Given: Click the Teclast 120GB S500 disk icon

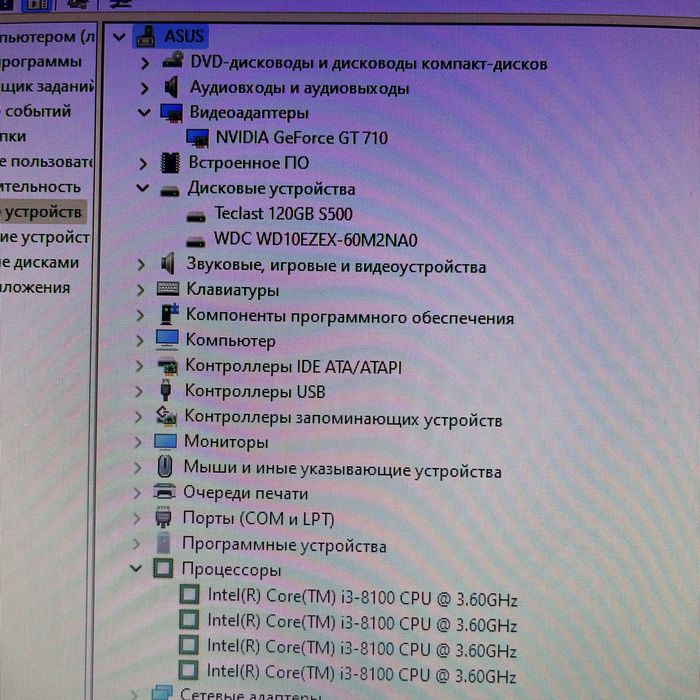Looking at the screenshot, I should click(x=196, y=217).
